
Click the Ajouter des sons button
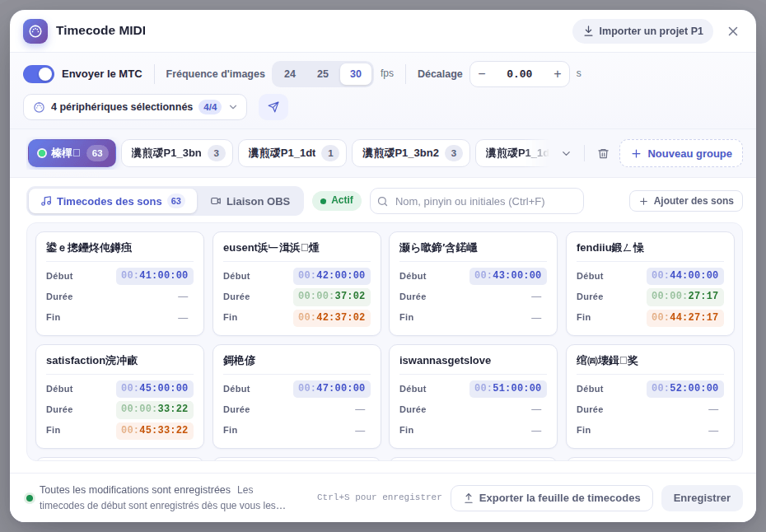click(686, 201)
